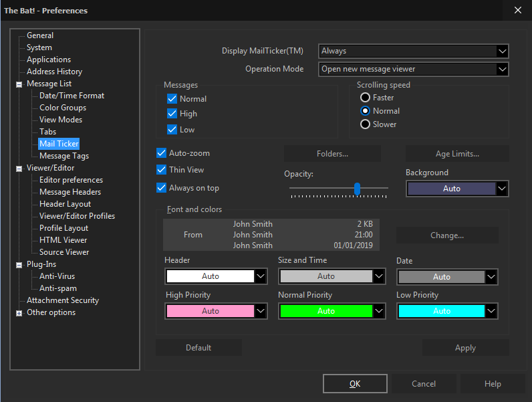Collapse the Plug-Ins tree node
The width and height of the screenshot is (532, 402).
pyautogui.click(x=19, y=265)
